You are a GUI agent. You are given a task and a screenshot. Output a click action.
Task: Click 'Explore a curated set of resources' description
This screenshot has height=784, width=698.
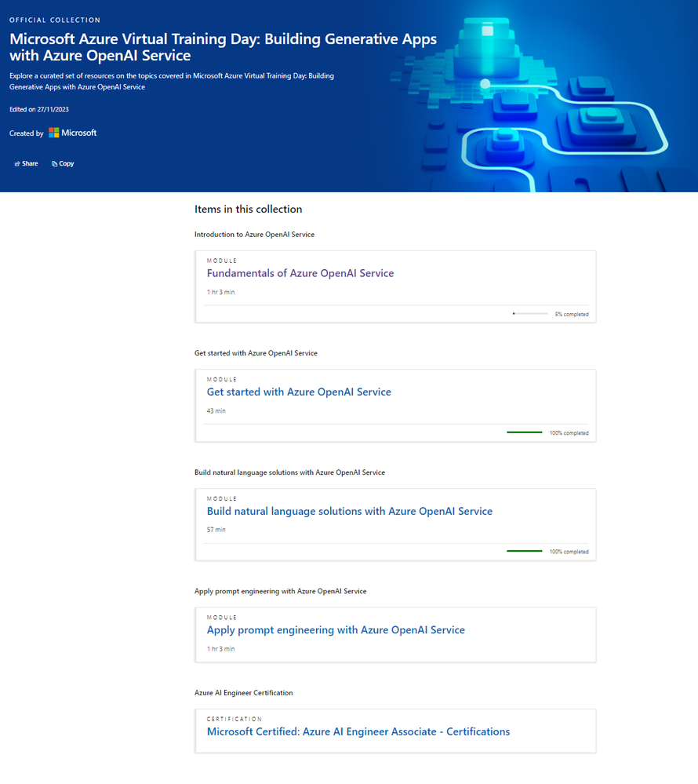(x=172, y=81)
